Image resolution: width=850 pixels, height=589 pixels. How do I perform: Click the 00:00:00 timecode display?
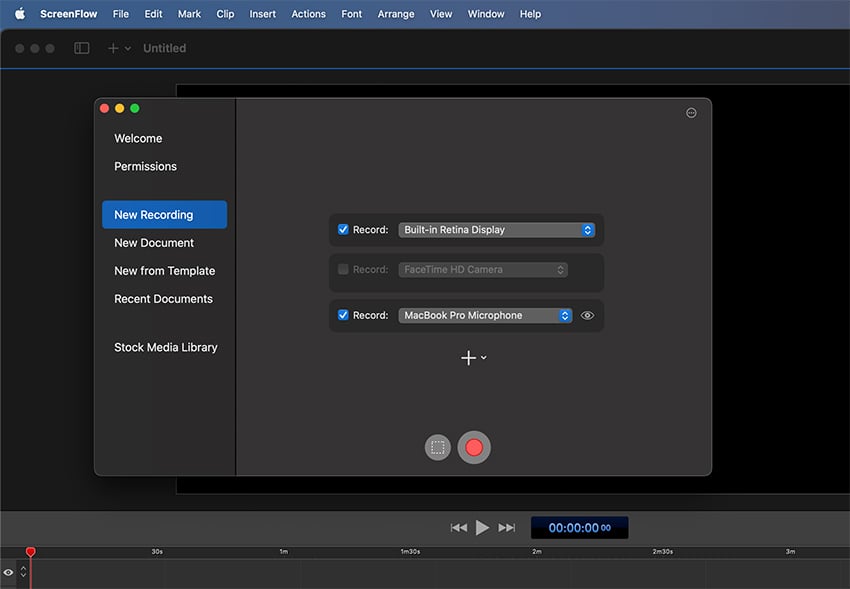pos(579,528)
